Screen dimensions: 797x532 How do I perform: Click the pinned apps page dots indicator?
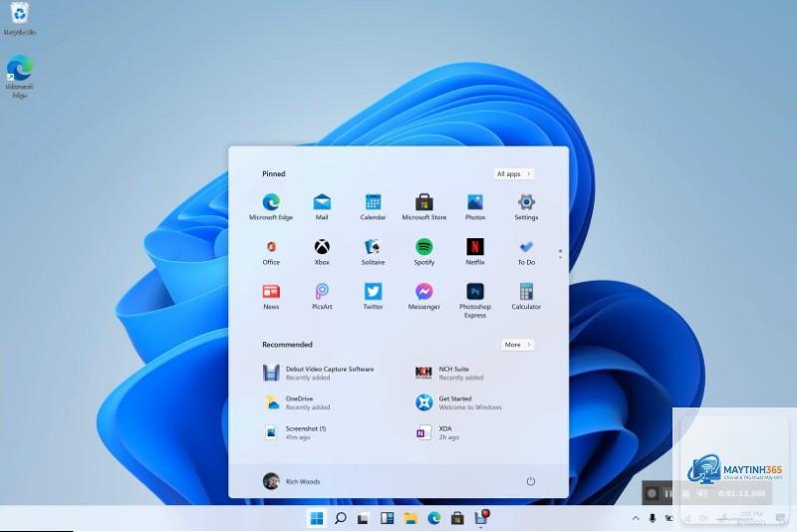pos(560,254)
